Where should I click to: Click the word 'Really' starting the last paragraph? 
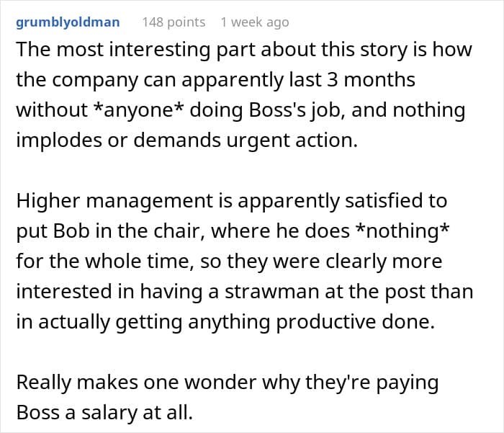46,383
